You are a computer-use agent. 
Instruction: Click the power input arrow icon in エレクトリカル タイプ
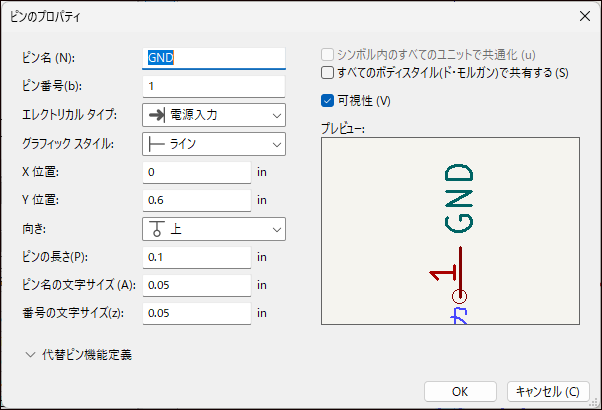[x=158, y=115]
